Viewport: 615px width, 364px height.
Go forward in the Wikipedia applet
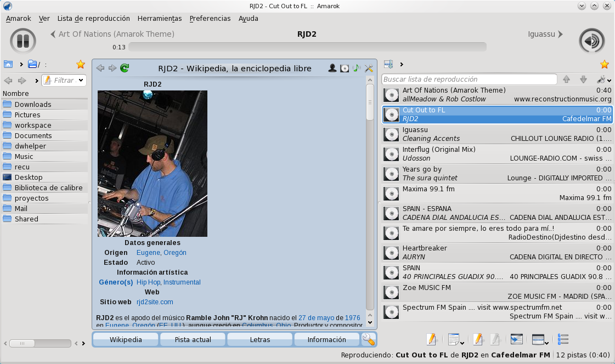click(112, 68)
